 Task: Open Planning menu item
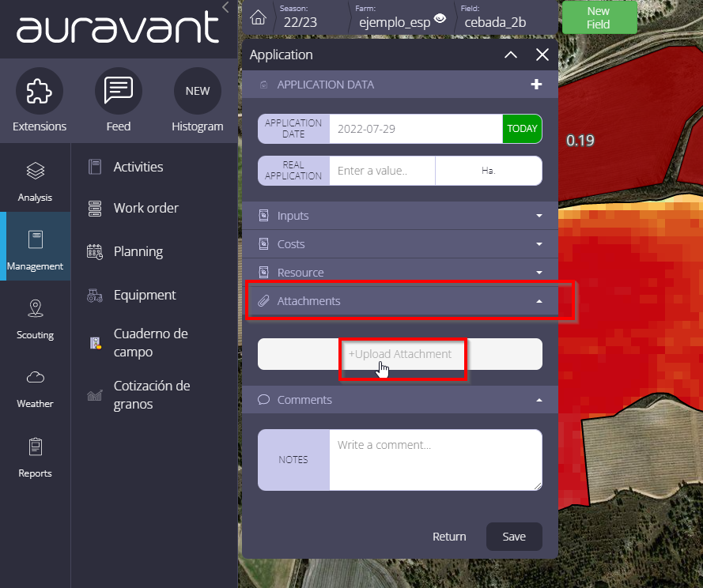[x=138, y=252]
